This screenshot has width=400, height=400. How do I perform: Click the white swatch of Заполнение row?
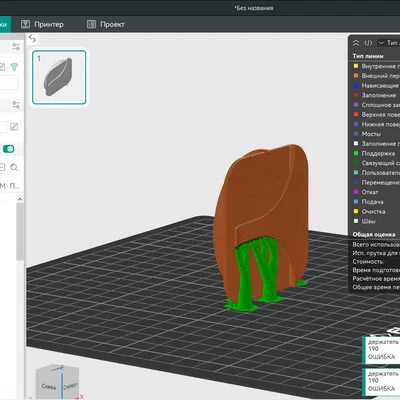[x=356, y=144]
